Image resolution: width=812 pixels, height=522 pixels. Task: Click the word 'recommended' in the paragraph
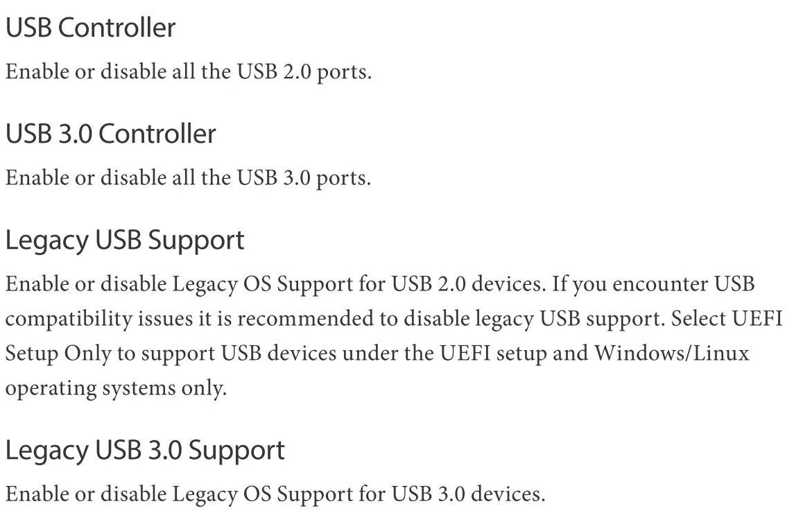click(x=306, y=319)
